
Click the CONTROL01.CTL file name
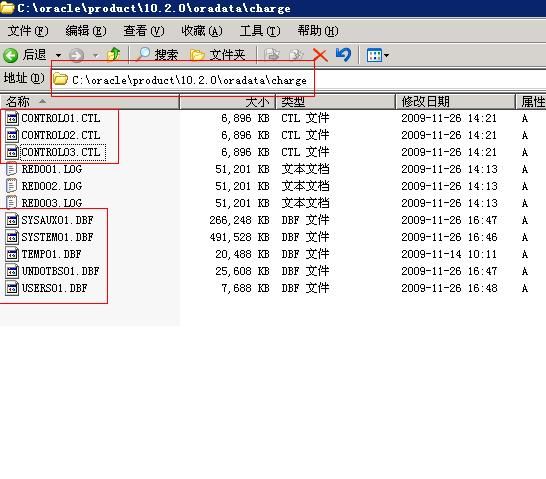click(61, 118)
